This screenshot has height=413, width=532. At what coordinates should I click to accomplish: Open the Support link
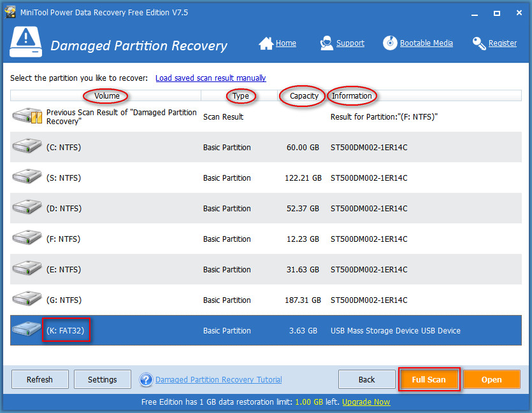[350, 43]
